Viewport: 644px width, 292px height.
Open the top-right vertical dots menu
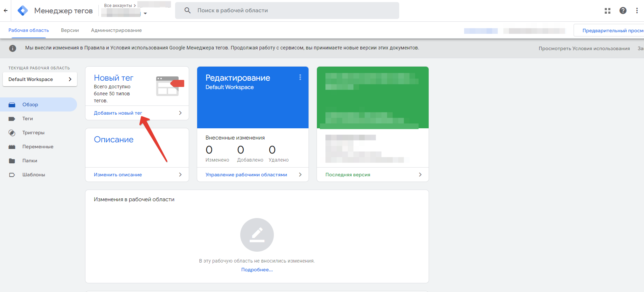(x=637, y=11)
